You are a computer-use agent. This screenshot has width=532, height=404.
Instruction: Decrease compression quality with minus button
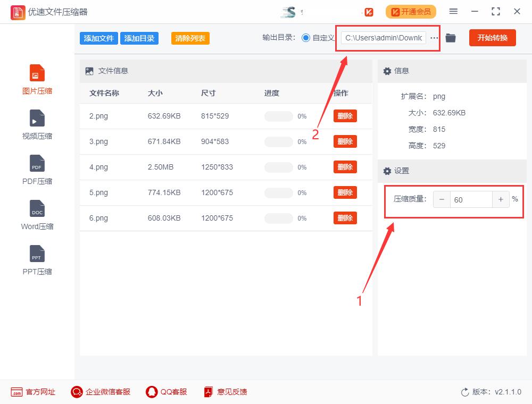[442, 199]
